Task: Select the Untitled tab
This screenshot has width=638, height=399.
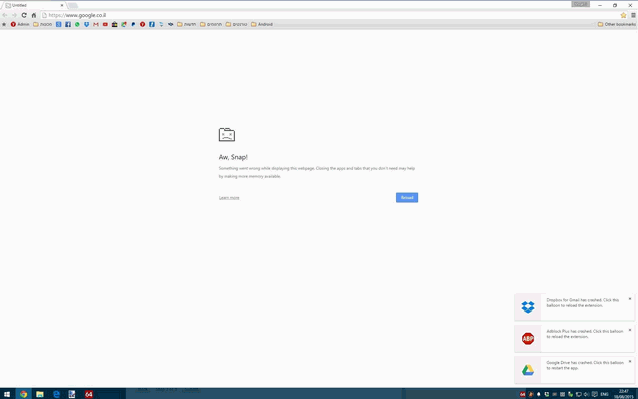Action: click(x=34, y=5)
